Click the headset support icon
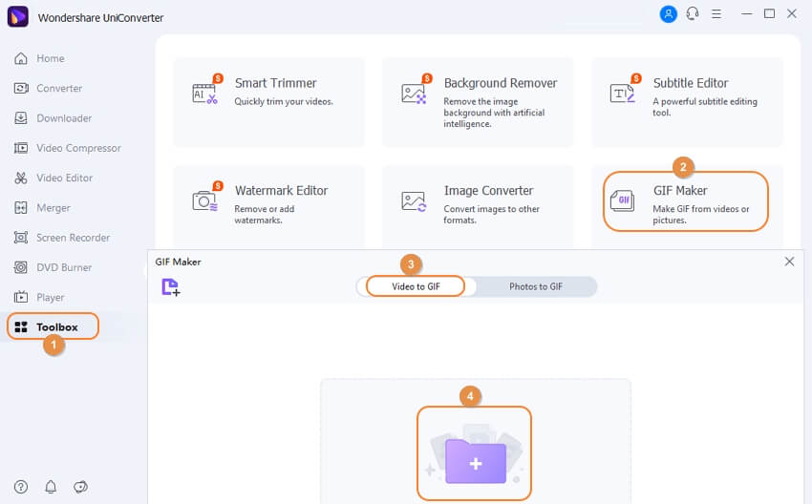812x504 pixels. point(693,14)
